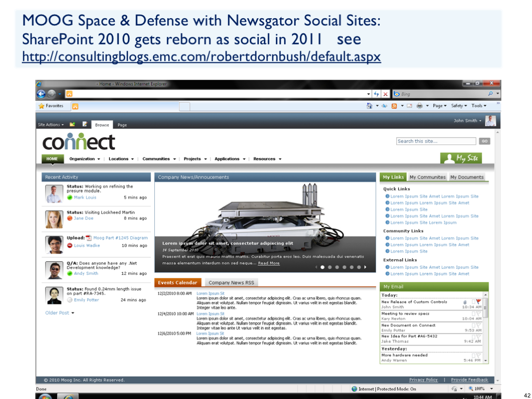Click the green My Site button
The image size is (532, 399).
click(x=461, y=158)
